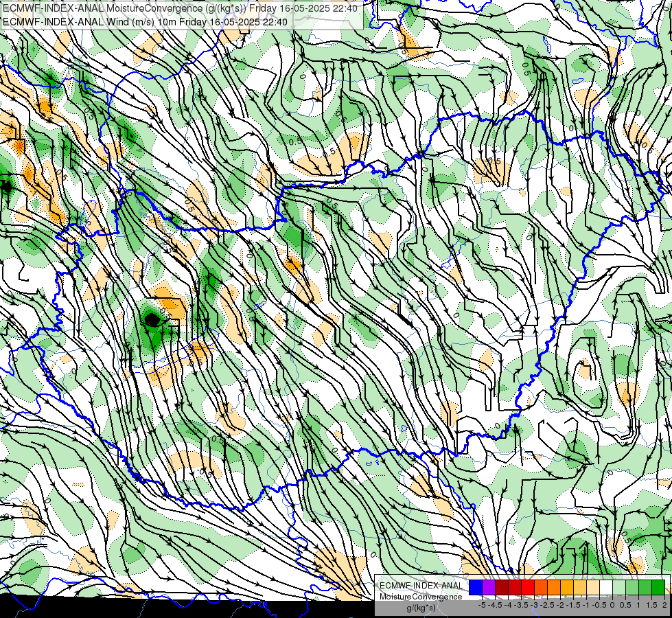Pick the medium green swatch from 1 to 1.5
672x618 pixels.
tap(645, 587)
